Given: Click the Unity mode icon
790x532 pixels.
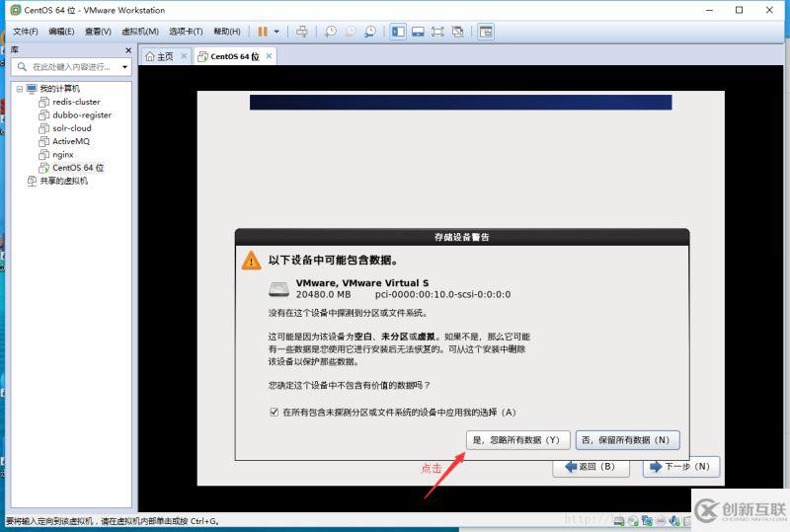Looking at the screenshot, I should pos(457,32).
